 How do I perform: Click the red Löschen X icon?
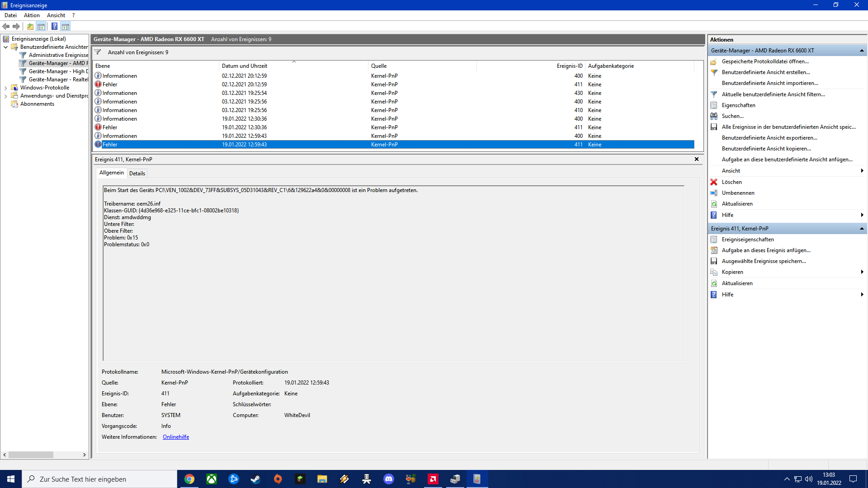coord(714,182)
